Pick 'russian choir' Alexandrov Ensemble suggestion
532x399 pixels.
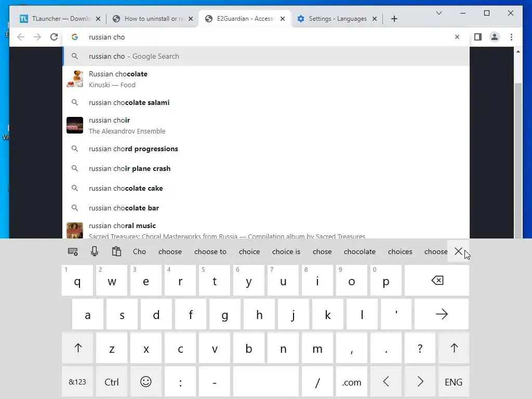click(267, 126)
